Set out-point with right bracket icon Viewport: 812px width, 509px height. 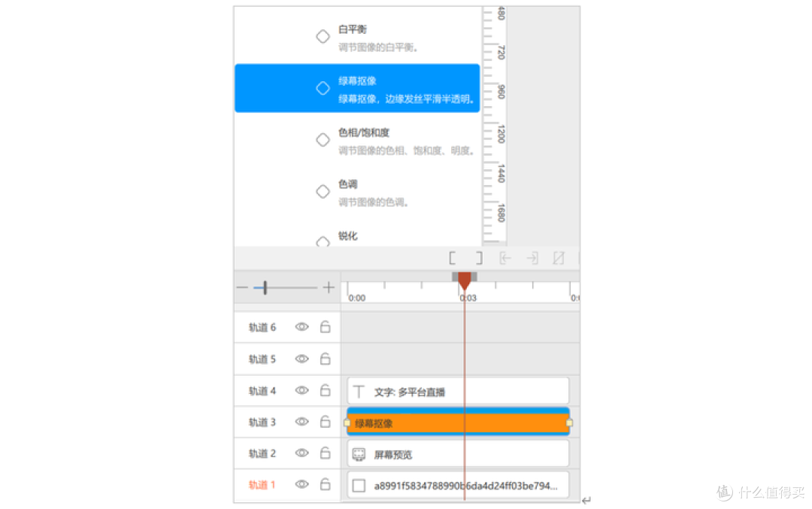[479, 258]
